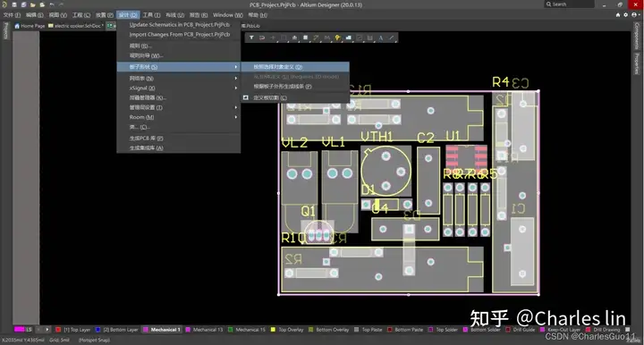
Task: Click the open folder icon in title bar
Action: coord(33,4)
